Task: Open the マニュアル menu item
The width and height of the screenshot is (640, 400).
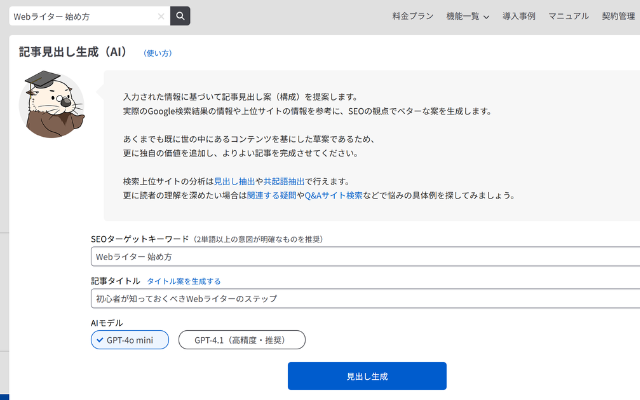Action: pos(568,16)
